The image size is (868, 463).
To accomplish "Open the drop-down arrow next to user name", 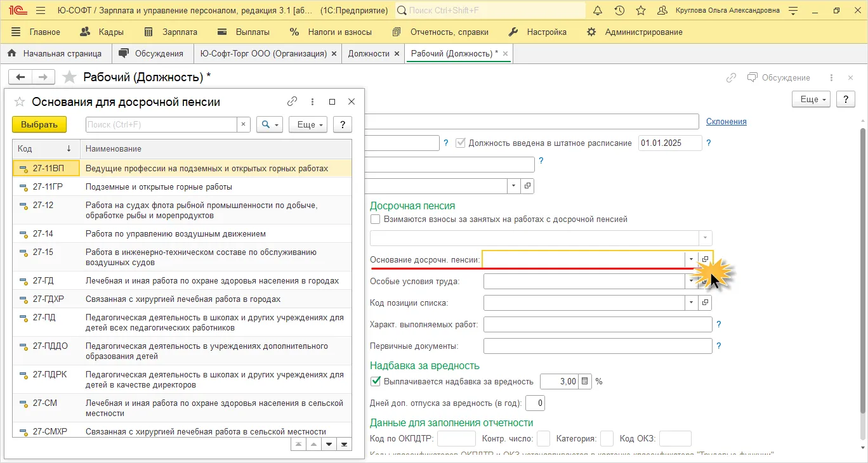I will [793, 11].
